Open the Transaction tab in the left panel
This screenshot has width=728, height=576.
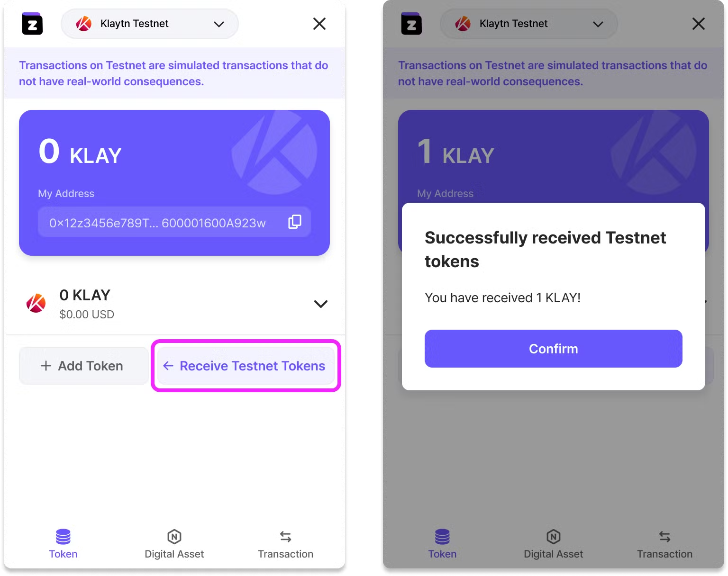click(285, 544)
